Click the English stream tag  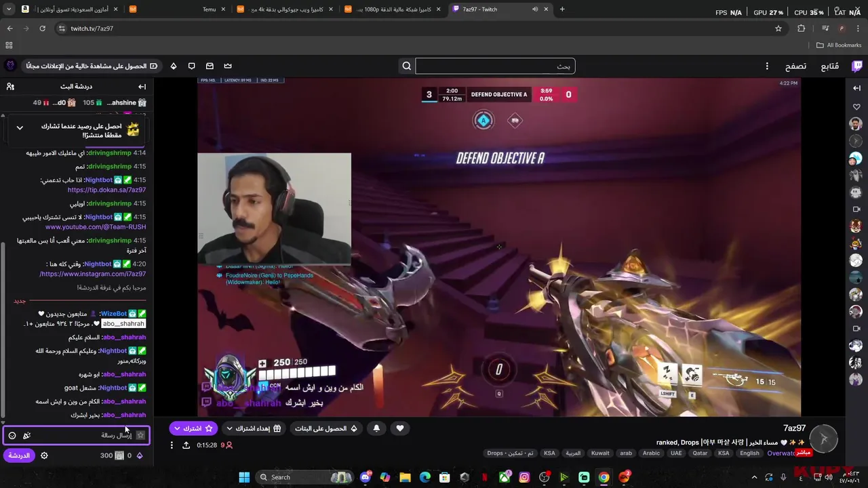[749, 453]
